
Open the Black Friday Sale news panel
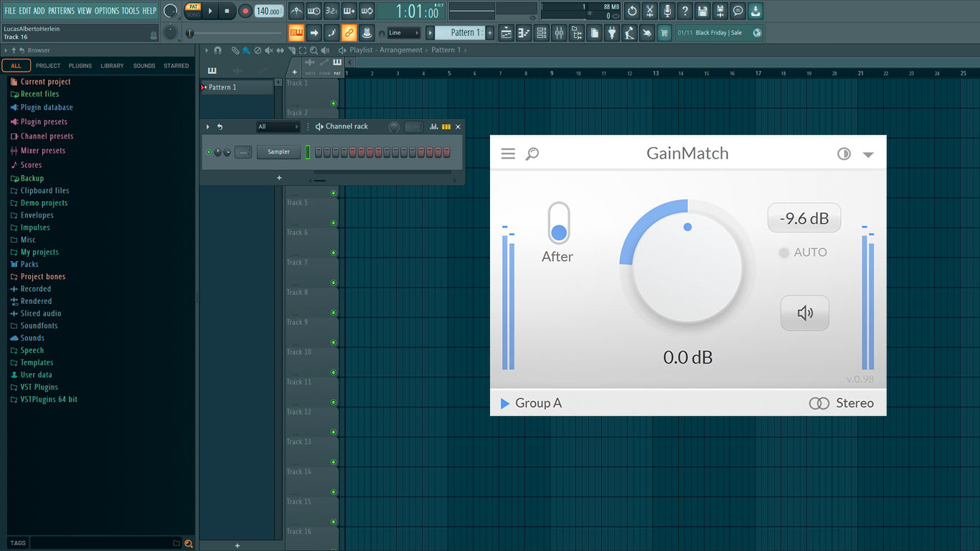click(719, 32)
